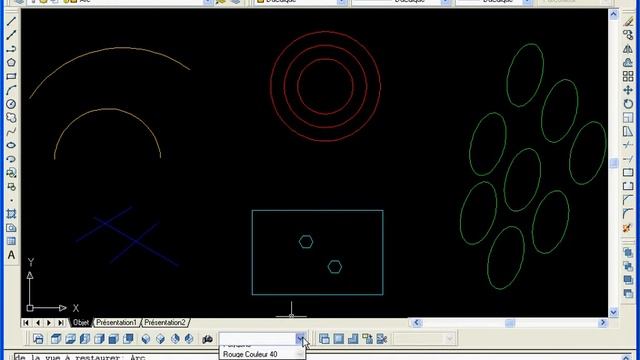Select the Rotate tool
640x360 pixels.
point(628,104)
